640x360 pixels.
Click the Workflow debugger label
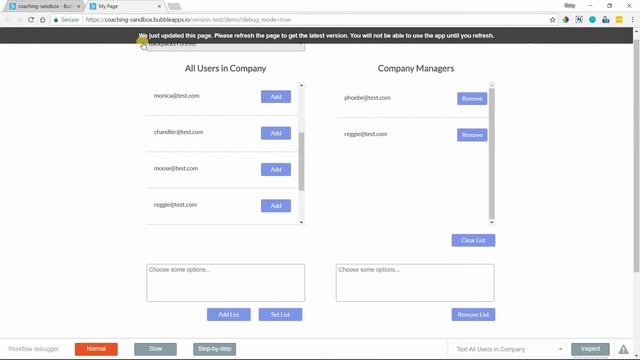(33, 349)
